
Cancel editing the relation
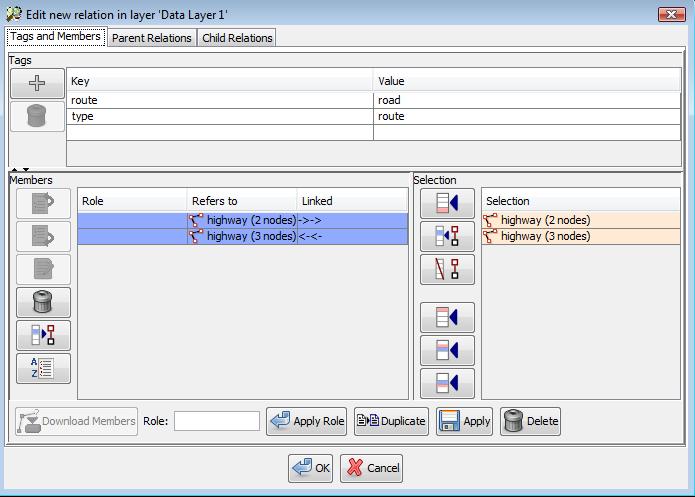coord(372,467)
